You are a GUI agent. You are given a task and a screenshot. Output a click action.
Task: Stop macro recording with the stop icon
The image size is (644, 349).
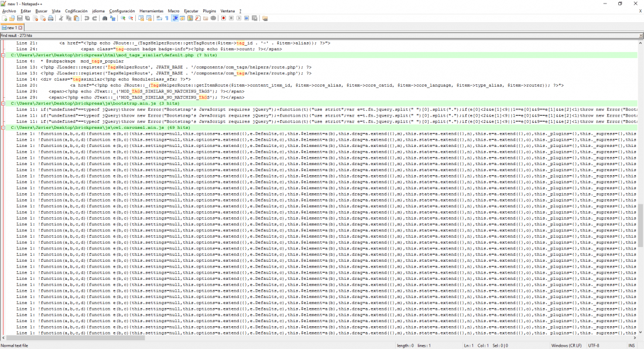(231, 18)
